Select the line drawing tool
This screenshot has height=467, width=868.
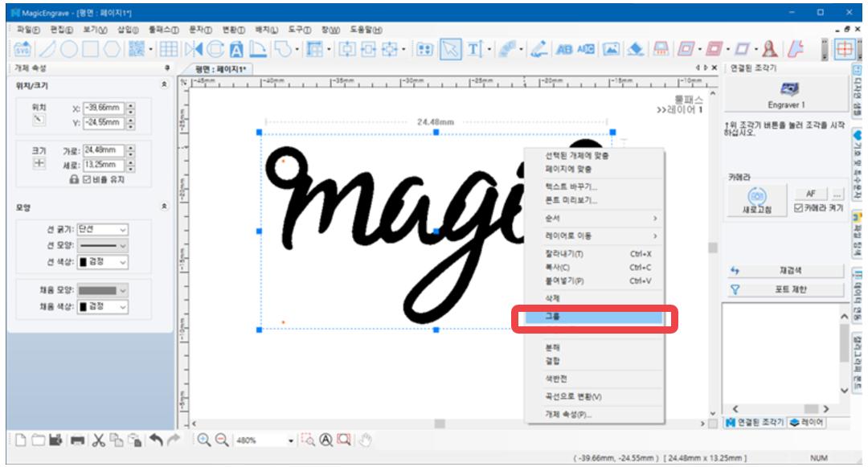[48, 49]
